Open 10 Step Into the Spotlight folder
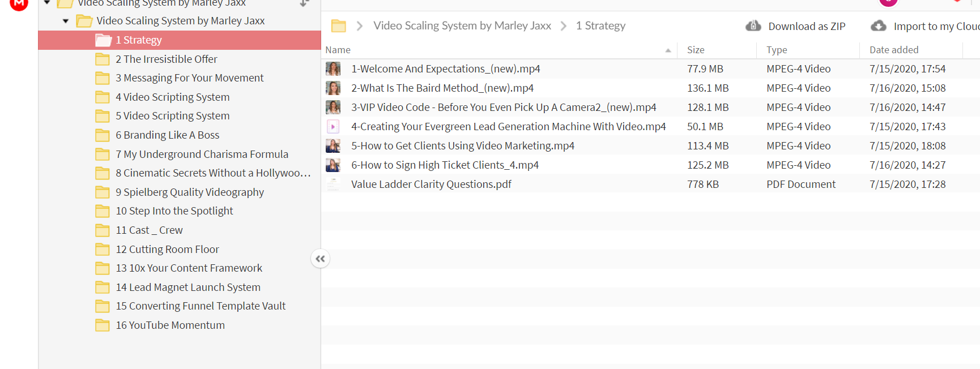The height and width of the screenshot is (369, 980). pos(174,211)
